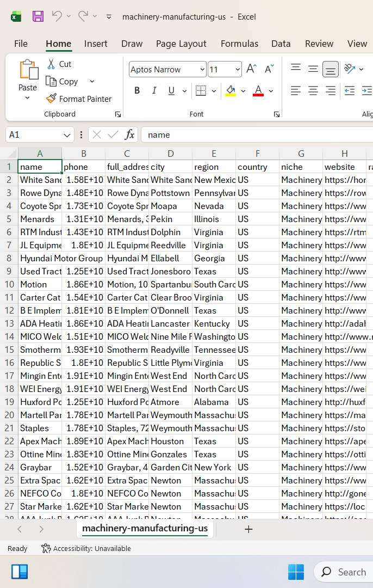Screen dimensions: 373x588
Task: Open the Undo history dropdown arrow
Action: (69, 16)
